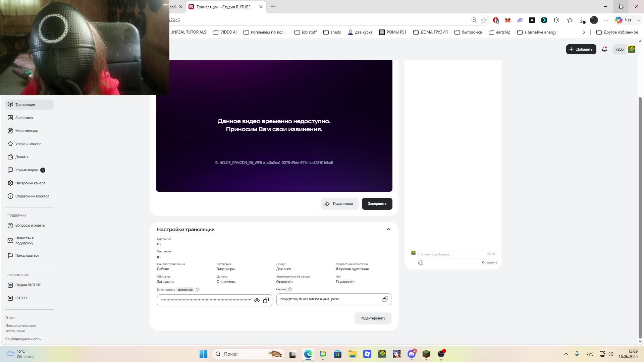Expand bookmarks overflow chevron
This screenshot has width=644, height=362.
click(x=584, y=32)
